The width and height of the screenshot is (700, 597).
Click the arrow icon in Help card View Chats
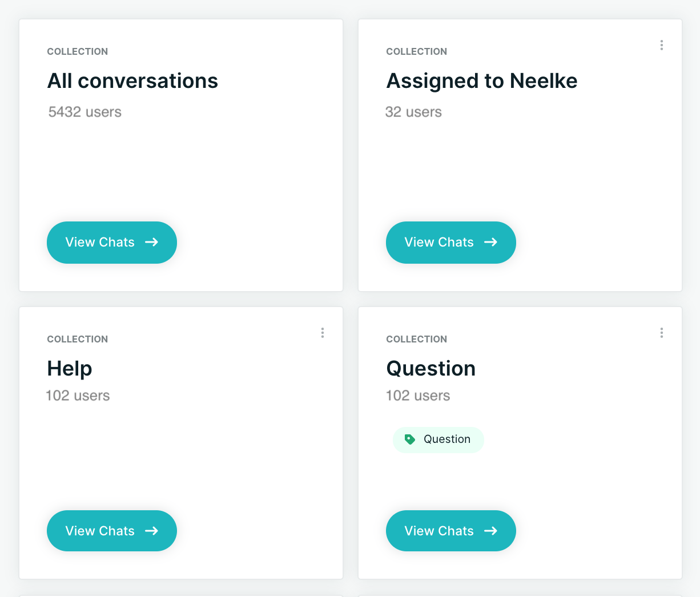[151, 531]
